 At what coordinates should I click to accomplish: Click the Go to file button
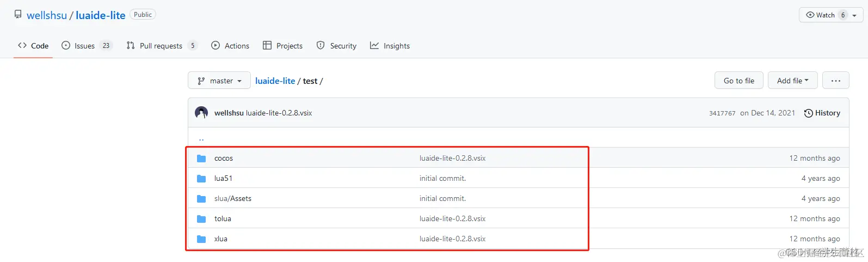coord(739,81)
